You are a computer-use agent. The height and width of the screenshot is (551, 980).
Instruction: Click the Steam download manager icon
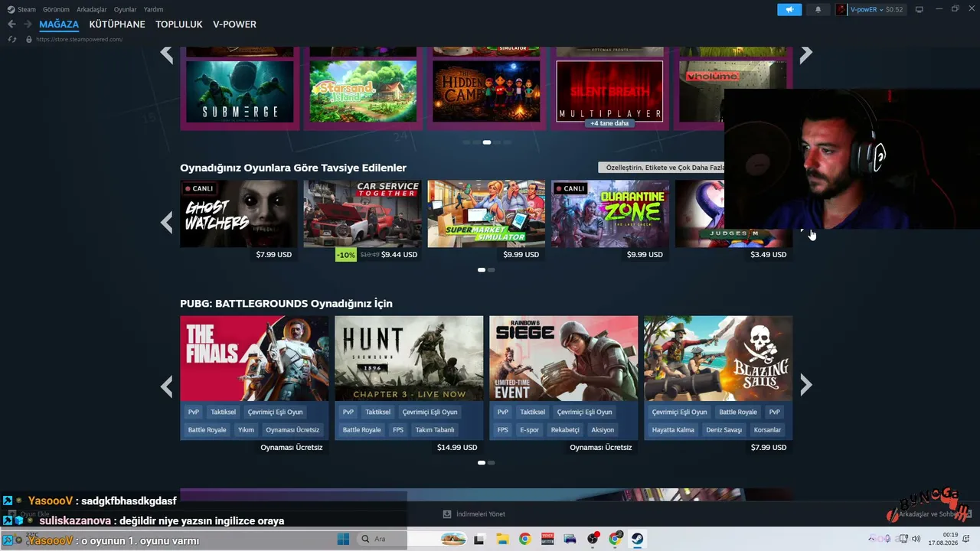[447, 514]
